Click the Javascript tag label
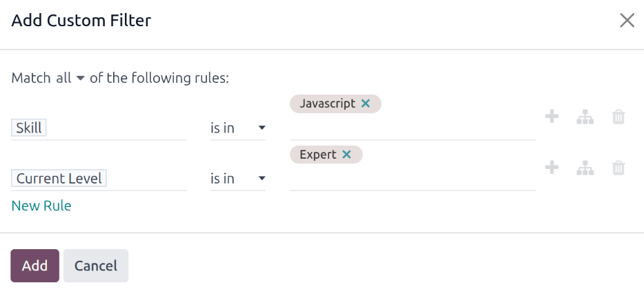 pyautogui.click(x=328, y=104)
